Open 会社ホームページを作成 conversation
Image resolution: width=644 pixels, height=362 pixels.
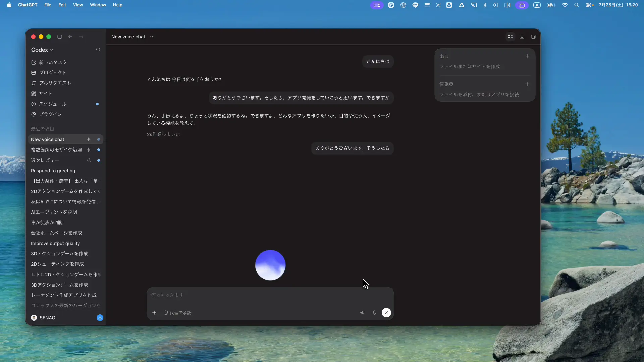[66, 233]
